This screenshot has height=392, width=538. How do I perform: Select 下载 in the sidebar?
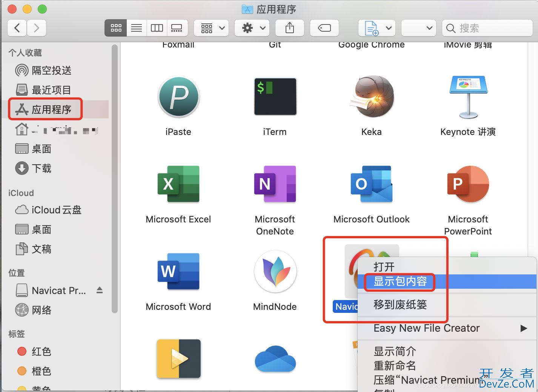(x=33, y=168)
